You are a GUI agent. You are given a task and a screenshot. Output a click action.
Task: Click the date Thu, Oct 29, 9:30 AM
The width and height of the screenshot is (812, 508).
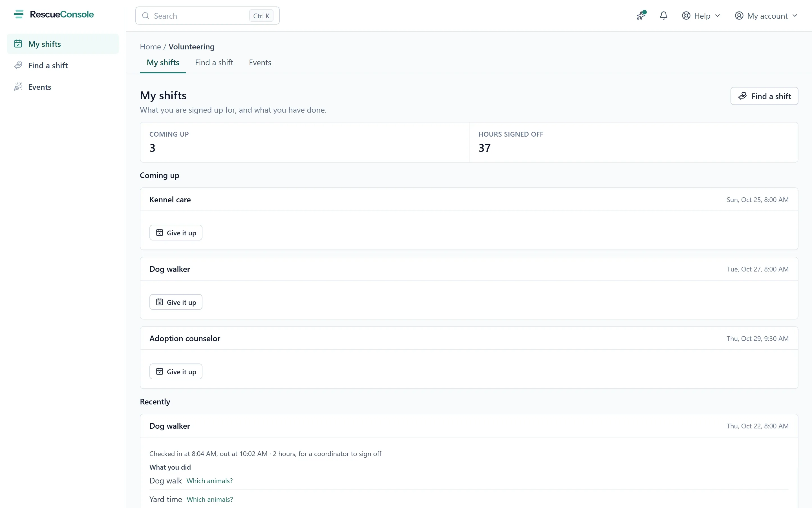[758, 339]
